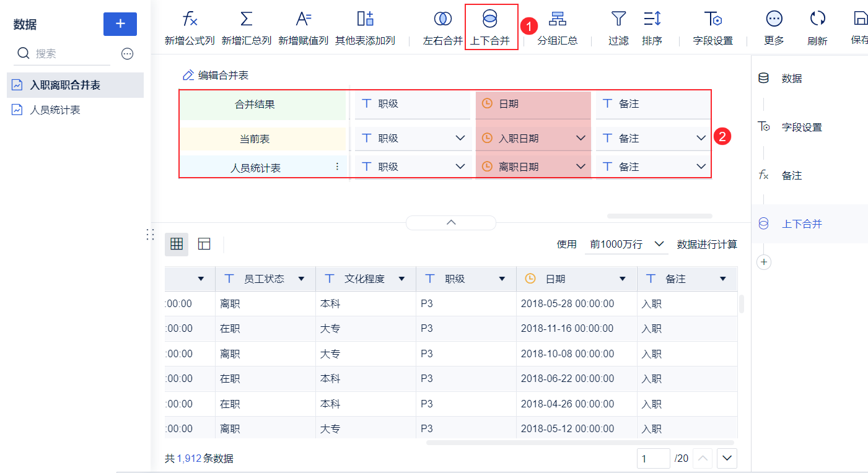Click the blue plus add-data button

(x=120, y=24)
